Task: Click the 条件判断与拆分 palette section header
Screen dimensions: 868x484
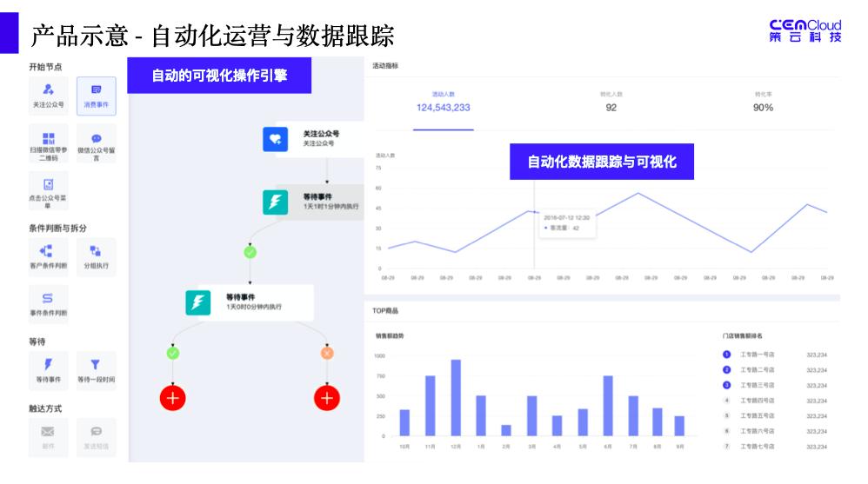Action: point(57,228)
